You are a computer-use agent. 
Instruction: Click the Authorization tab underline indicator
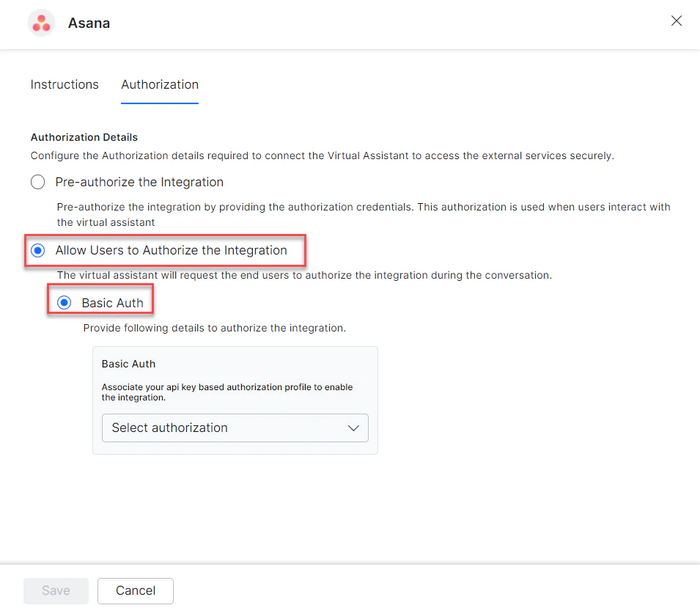point(159,103)
